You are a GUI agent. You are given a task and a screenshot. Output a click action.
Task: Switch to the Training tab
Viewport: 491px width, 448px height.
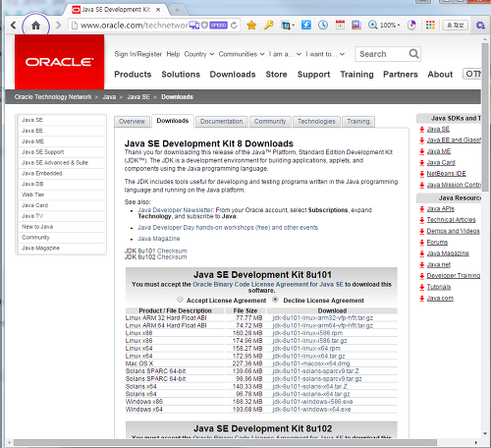[x=358, y=122]
